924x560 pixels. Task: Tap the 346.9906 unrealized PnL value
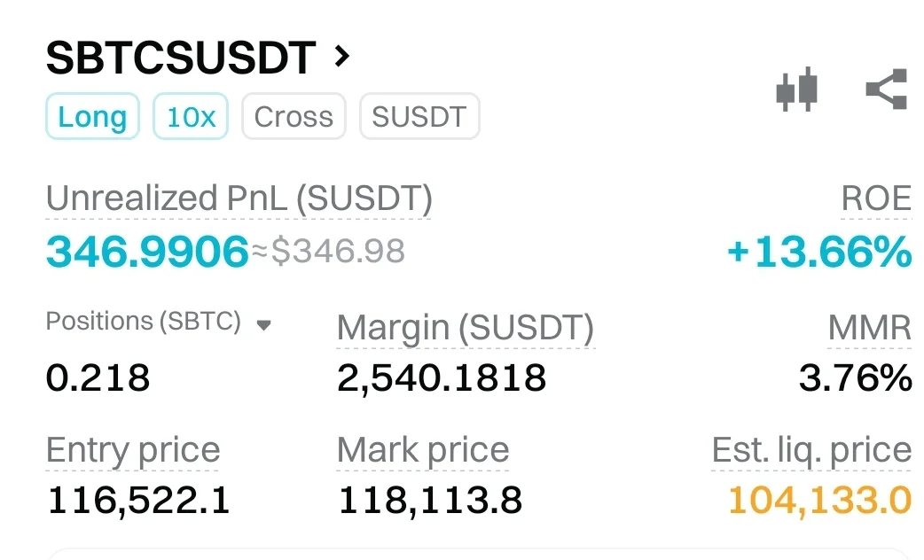[147, 252]
